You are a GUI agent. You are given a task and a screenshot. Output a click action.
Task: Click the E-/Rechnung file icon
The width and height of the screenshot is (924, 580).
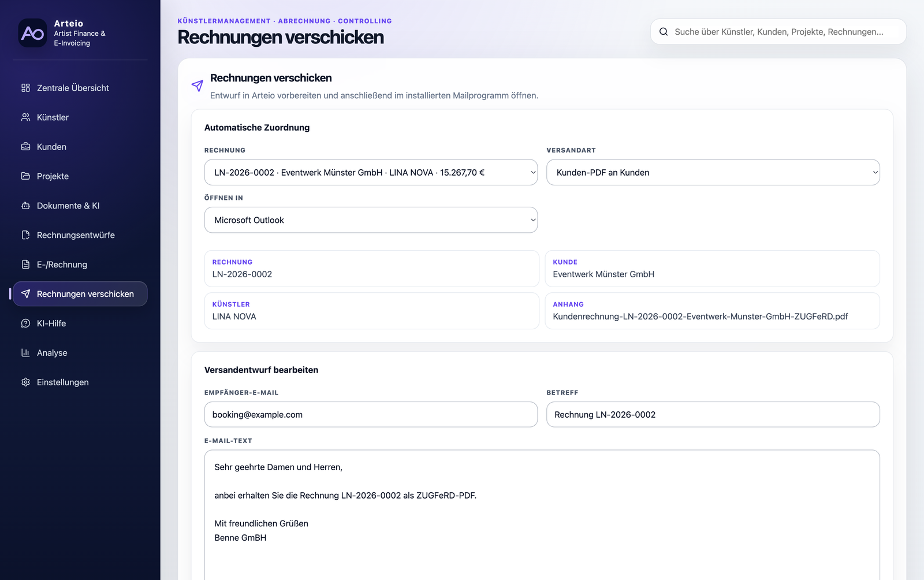pos(25,265)
